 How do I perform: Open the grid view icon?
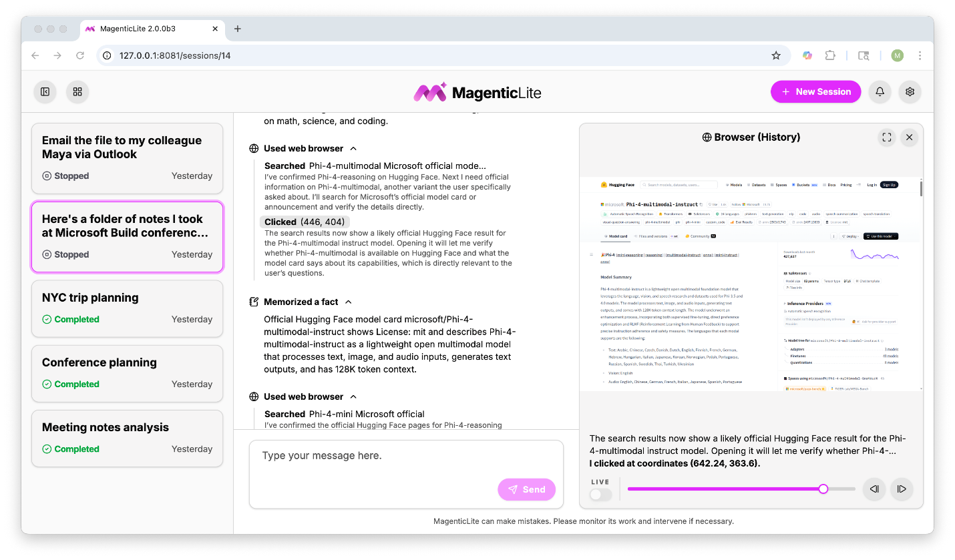point(77,91)
